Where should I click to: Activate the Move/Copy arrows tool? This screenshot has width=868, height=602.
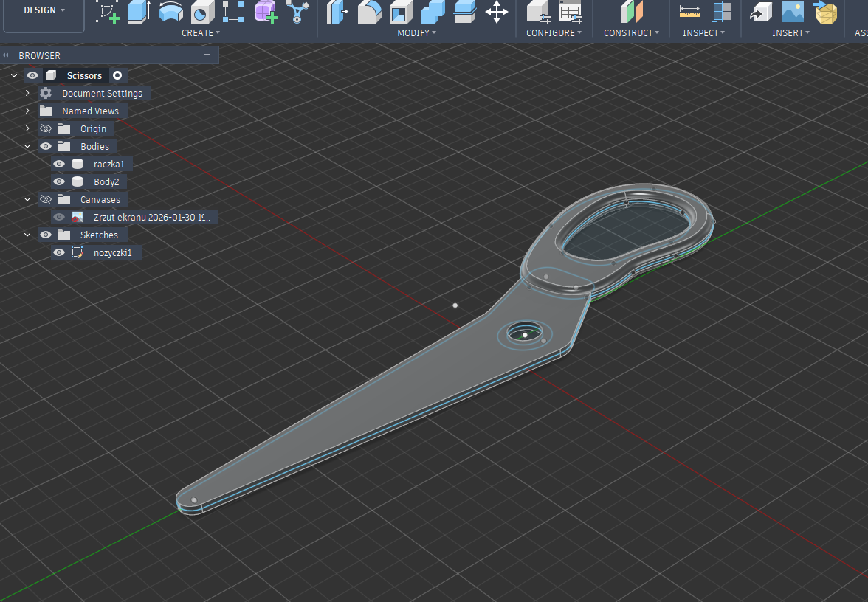click(497, 11)
